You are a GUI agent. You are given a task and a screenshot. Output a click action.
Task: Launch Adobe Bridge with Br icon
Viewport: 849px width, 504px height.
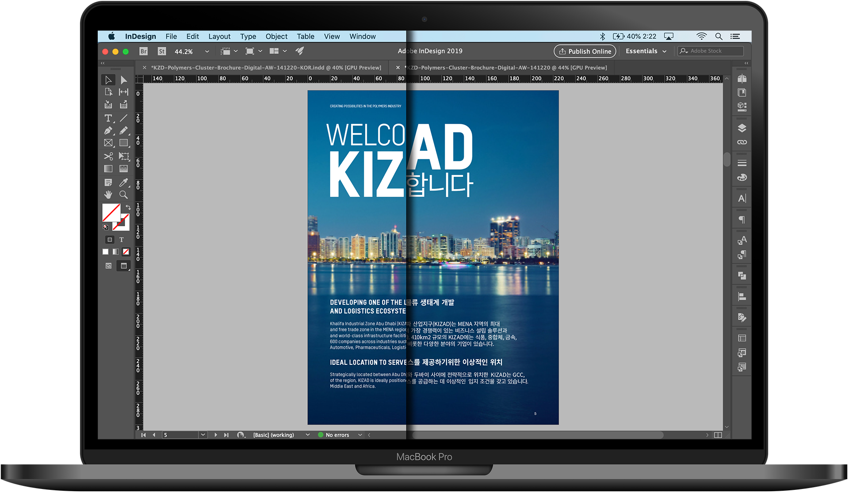point(144,51)
